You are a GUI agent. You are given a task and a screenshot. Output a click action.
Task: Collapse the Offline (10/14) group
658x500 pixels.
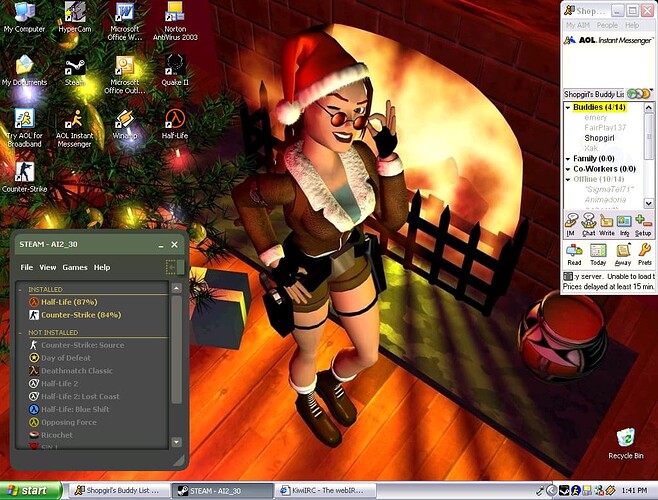tap(568, 180)
